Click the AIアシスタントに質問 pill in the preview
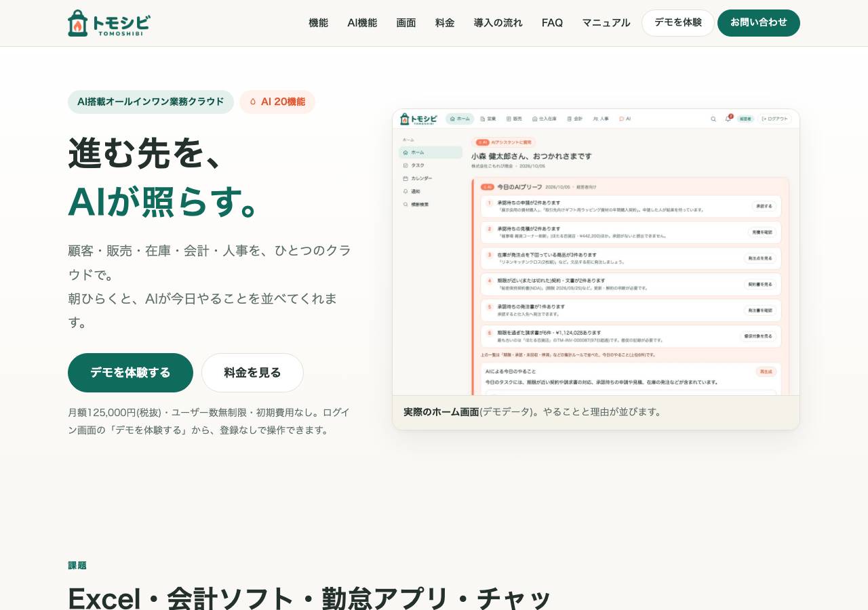868x610 pixels. (504, 142)
